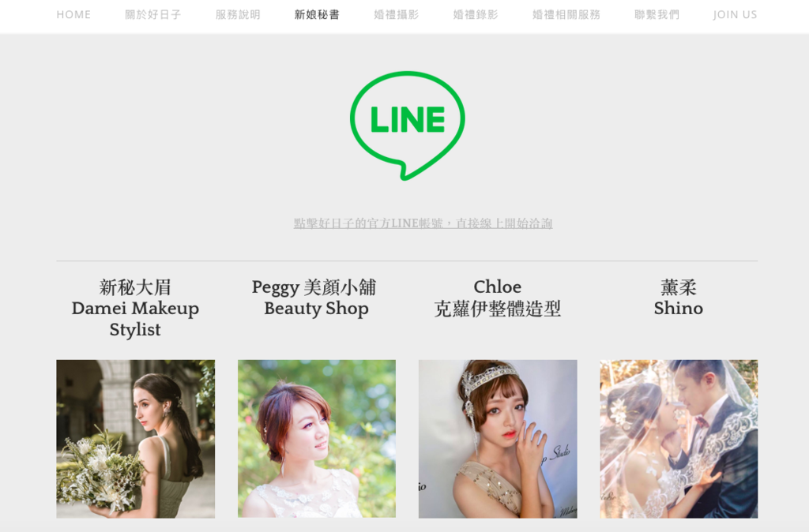Navigate to the 婚禮錄影 page
809x532 pixels.
click(x=476, y=14)
